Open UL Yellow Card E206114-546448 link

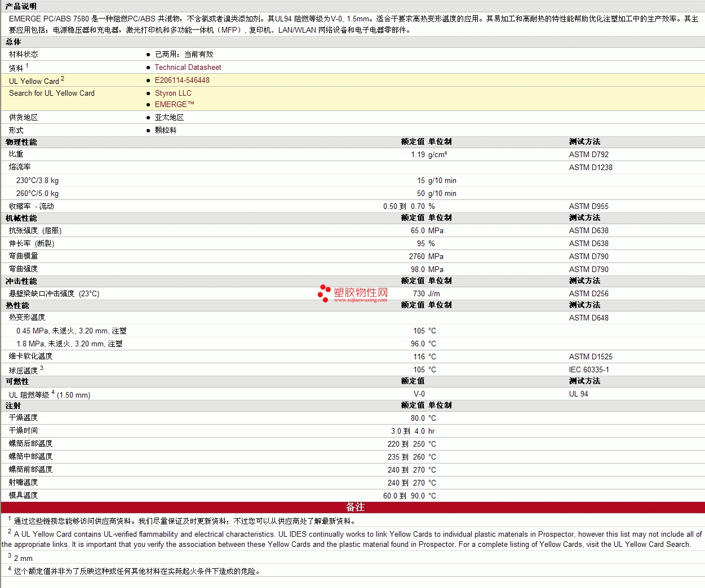[182, 80]
